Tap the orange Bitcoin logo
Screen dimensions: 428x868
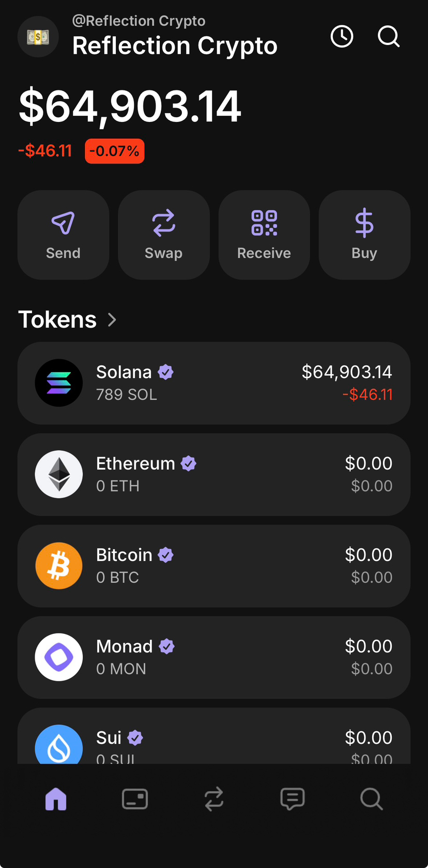click(x=59, y=566)
